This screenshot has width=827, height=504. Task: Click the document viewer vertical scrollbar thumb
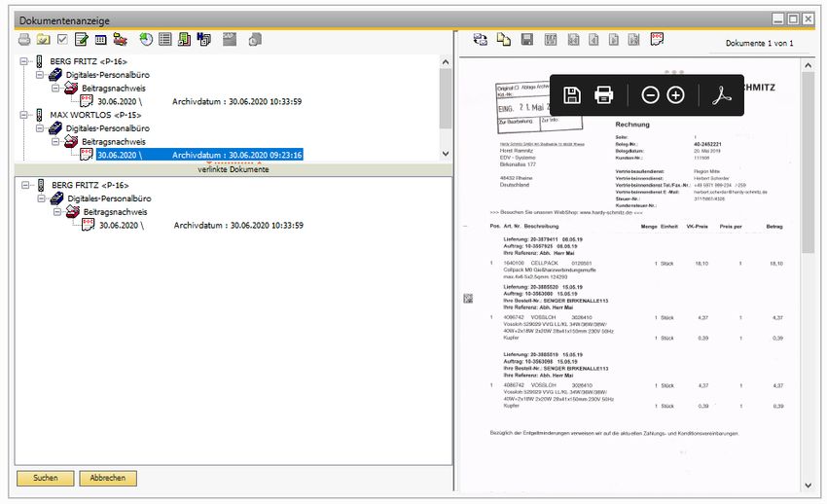point(808,162)
